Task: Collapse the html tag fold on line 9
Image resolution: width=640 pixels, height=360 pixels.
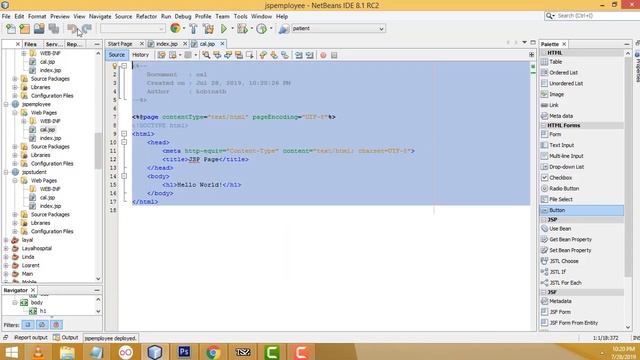Action: click(x=124, y=133)
